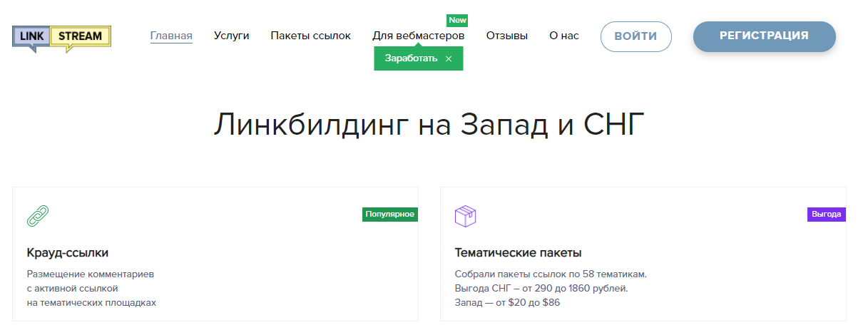Open the Крауд-ссылки card title

click(68, 253)
